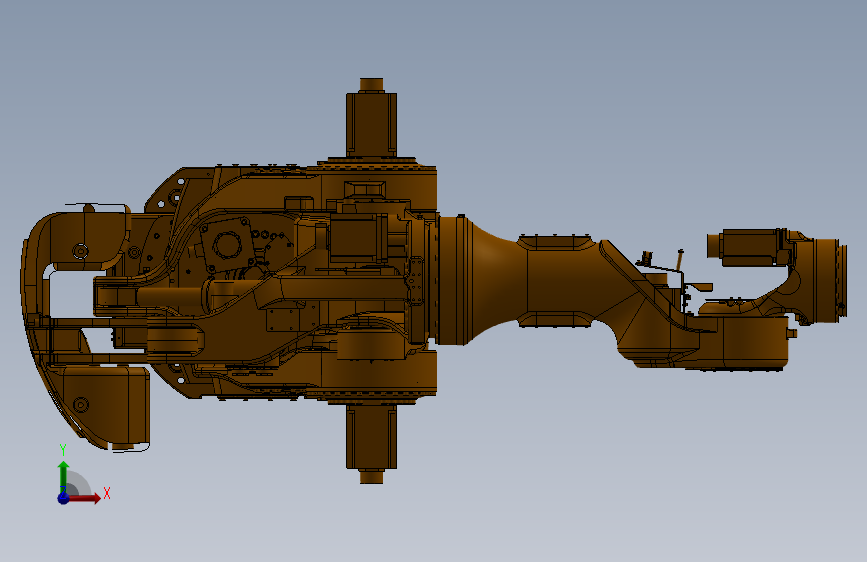The width and height of the screenshot is (867, 562).
Task: Select the bottom vertical motor cylinder
Action: (372, 437)
